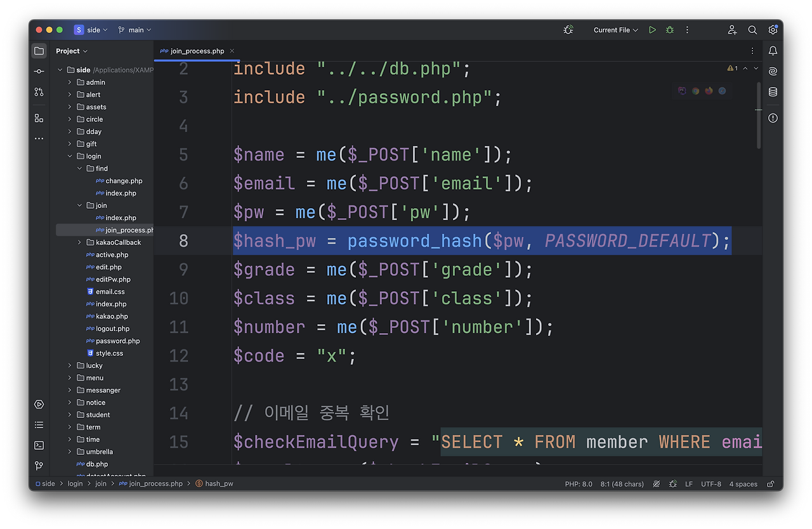
Task: Open the Terminal tool window
Action: coord(39,445)
